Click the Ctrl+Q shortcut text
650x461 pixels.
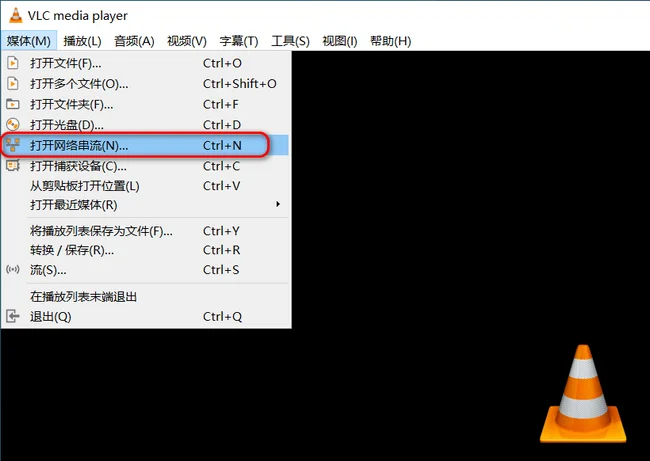pyautogui.click(x=222, y=316)
